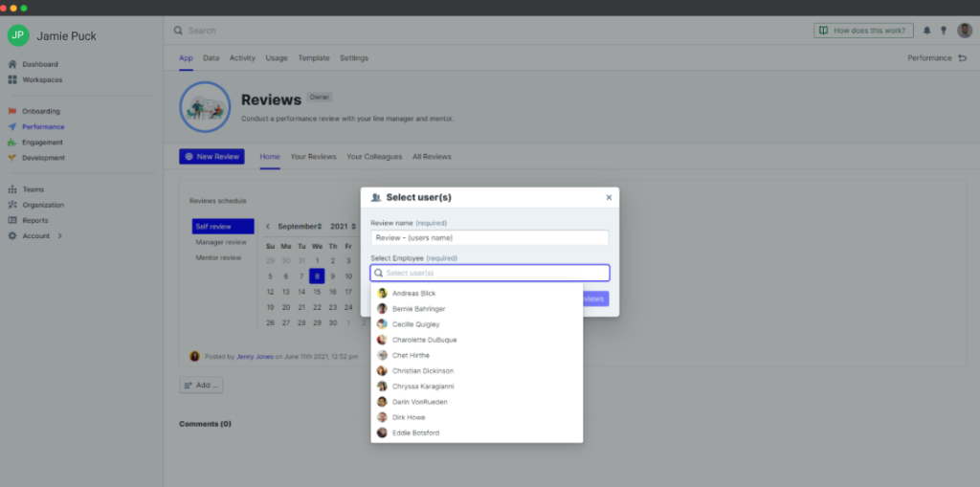The image size is (980, 487).
Task: Click the Teams hierarchy icon
Action: [x=12, y=189]
